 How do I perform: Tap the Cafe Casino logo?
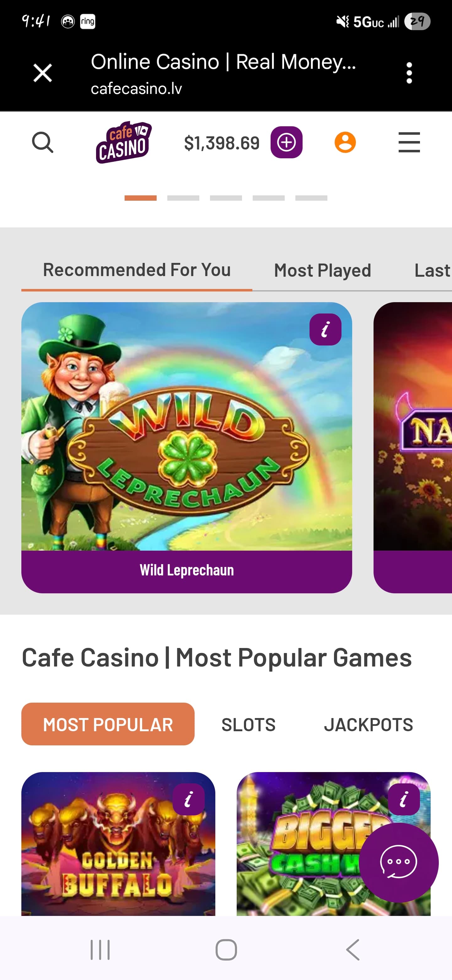(124, 142)
